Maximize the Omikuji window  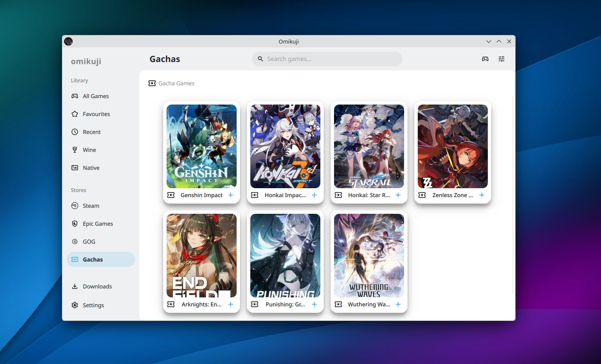coord(499,41)
